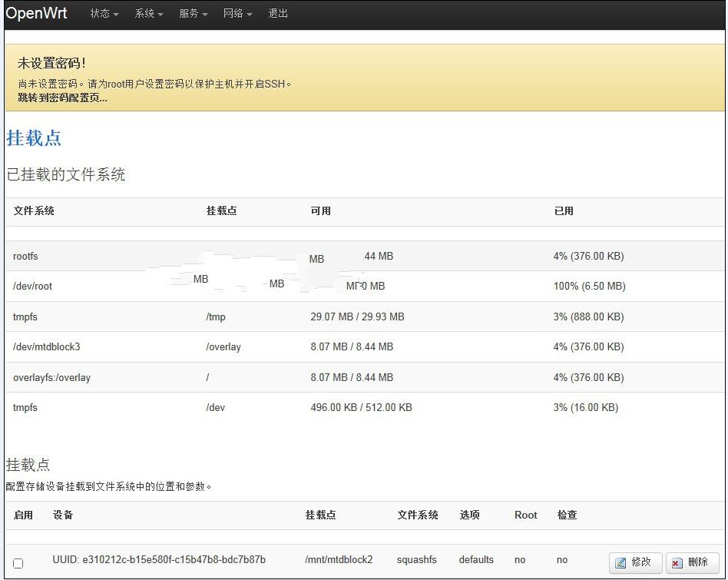Open the 系统 dropdown menu
728x580 pixels.
tap(148, 14)
